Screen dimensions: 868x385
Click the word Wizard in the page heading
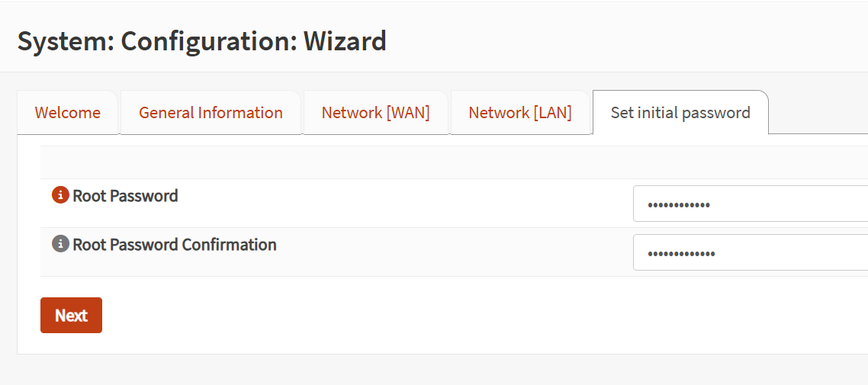coord(345,41)
